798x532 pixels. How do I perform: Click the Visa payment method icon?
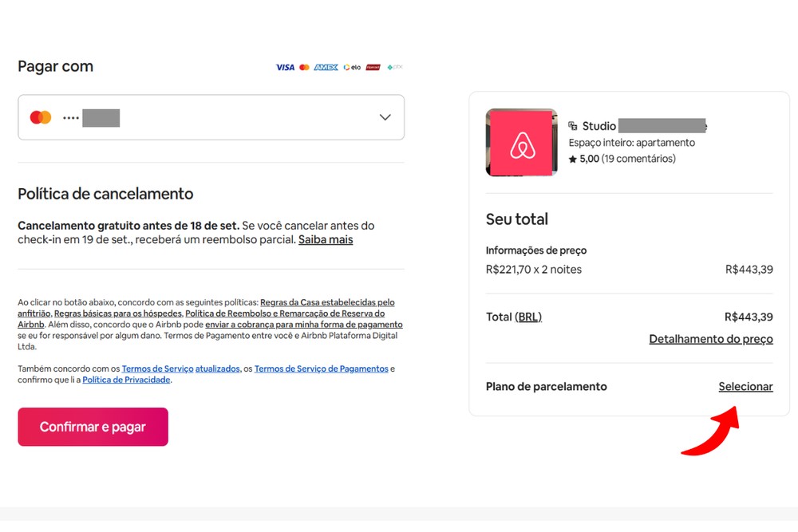click(285, 66)
